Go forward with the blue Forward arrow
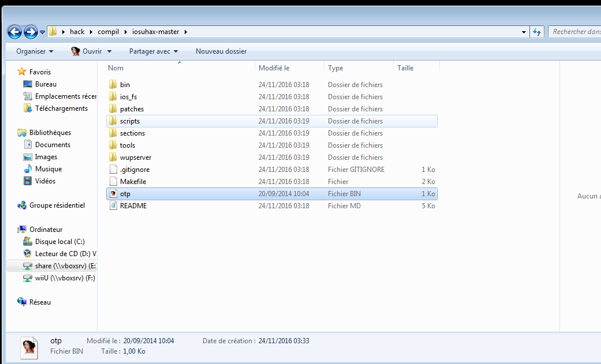The width and height of the screenshot is (601, 364). point(31,32)
